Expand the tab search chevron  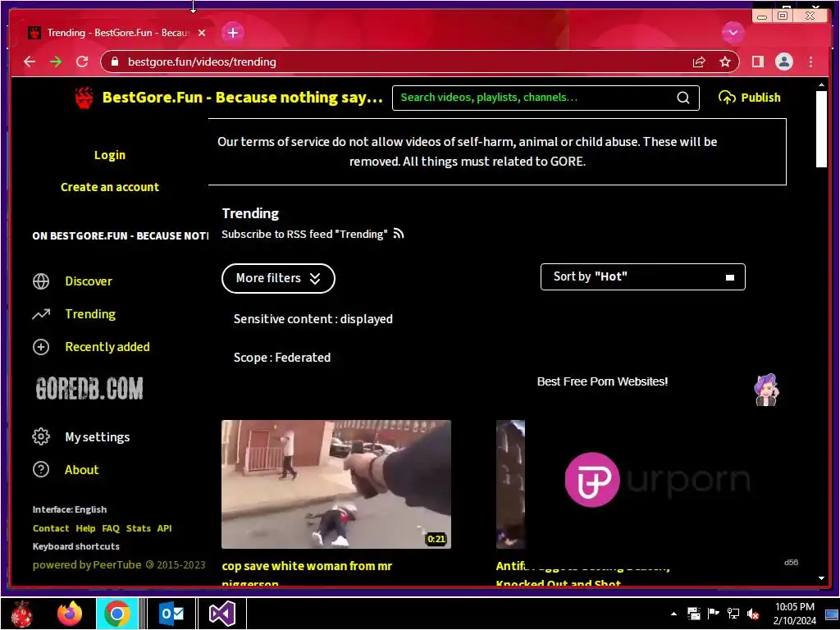click(x=733, y=33)
